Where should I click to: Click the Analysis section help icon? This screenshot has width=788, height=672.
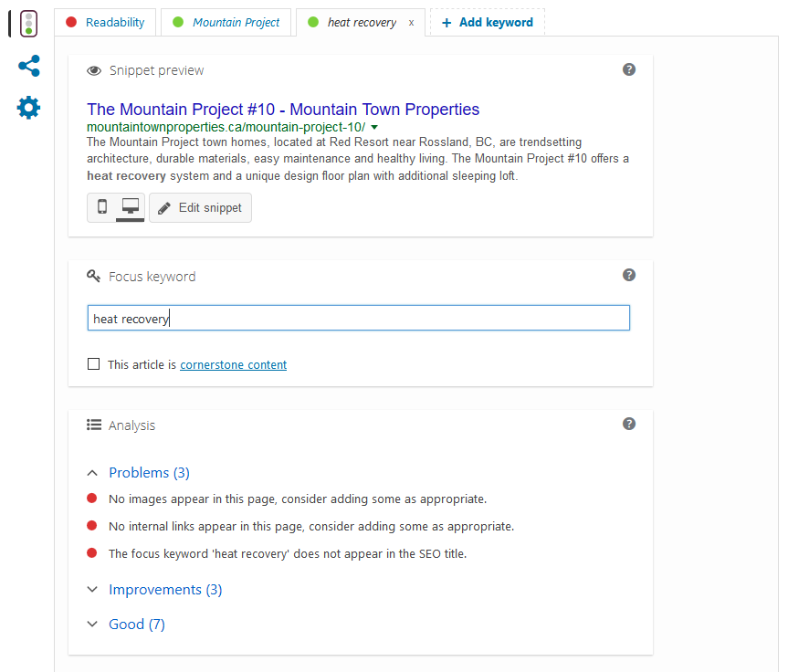click(629, 424)
